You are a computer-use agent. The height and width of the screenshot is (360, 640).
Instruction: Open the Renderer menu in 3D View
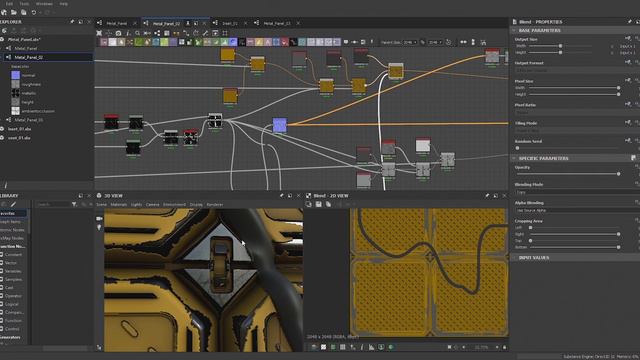215,204
